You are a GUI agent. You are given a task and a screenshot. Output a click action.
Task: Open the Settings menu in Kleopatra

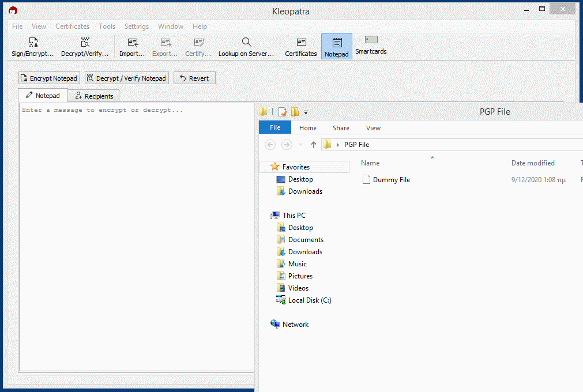136,26
